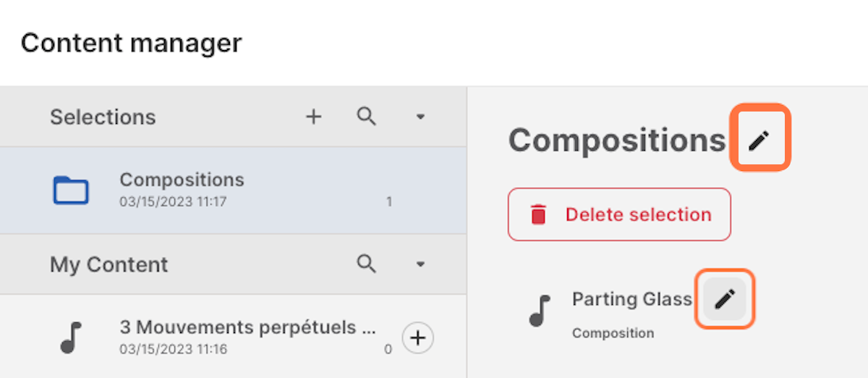Expand the My Content dropdown arrow
This screenshot has width=868, height=378.
click(x=420, y=265)
